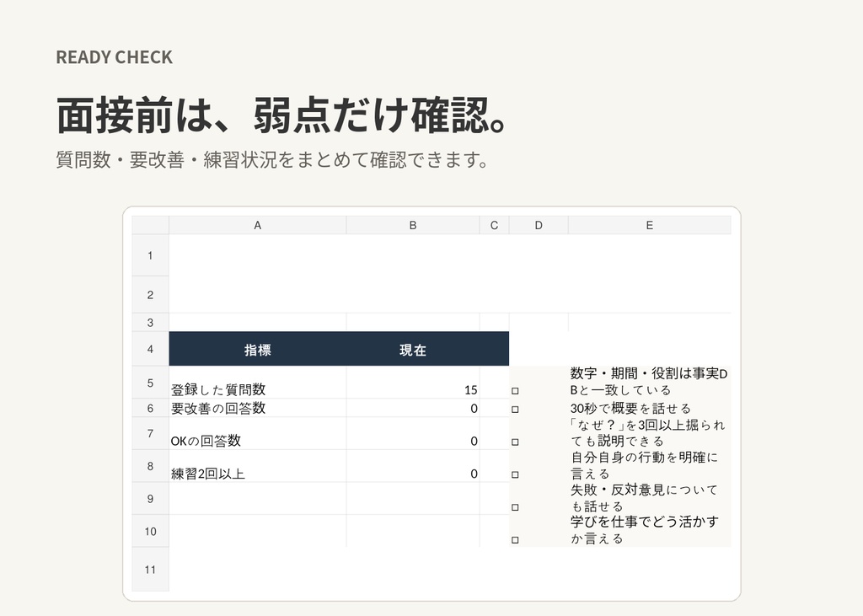Check the box for 数字・期間・役割は事実DBと一致している
This screenshot has height=616, width=863.
coord(515,391)
